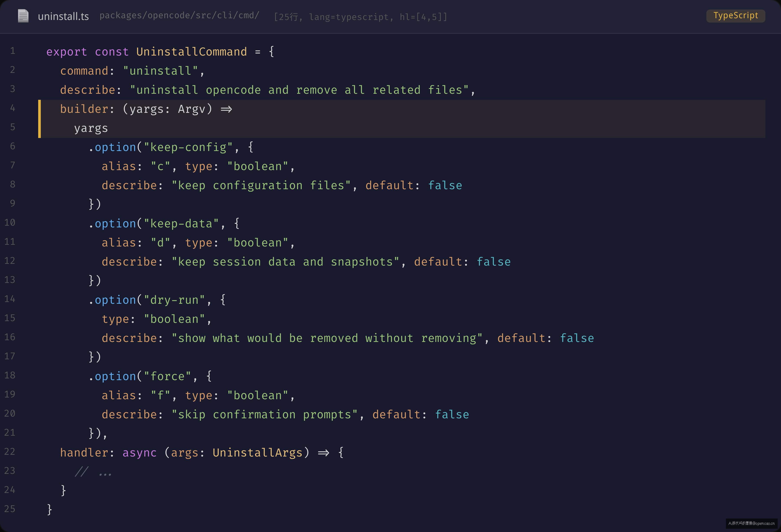Click "keep session data and snapshots" string
This screenshot has height=532, width=781.
point(285,262)
